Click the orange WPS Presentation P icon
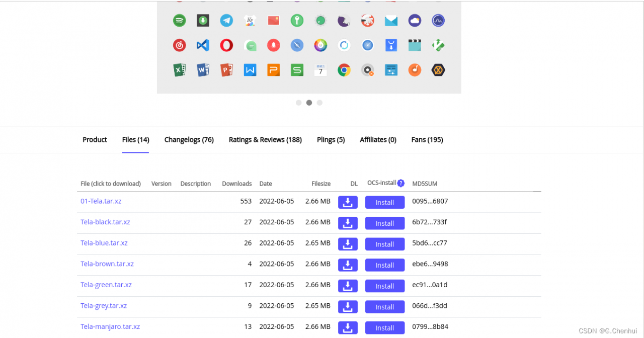Viewport: 644px width, 338px height. click(274, 70)
